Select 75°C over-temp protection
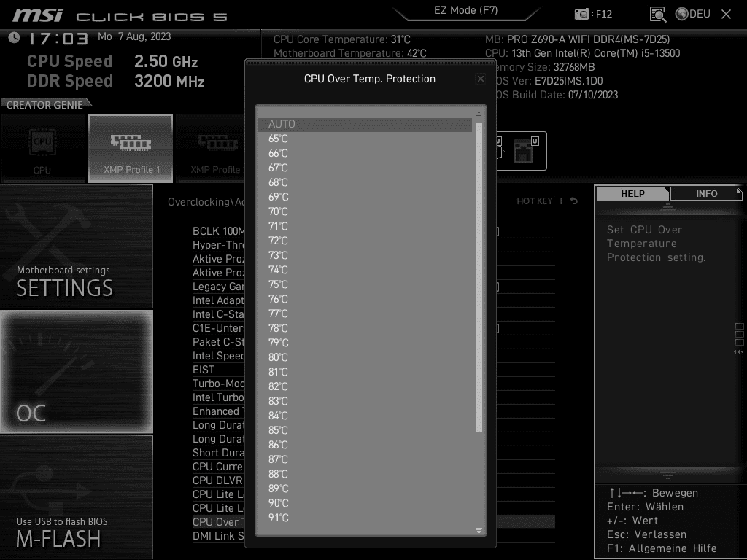The height and width of the screenshot is (560, 747). (x=365, y=285)
